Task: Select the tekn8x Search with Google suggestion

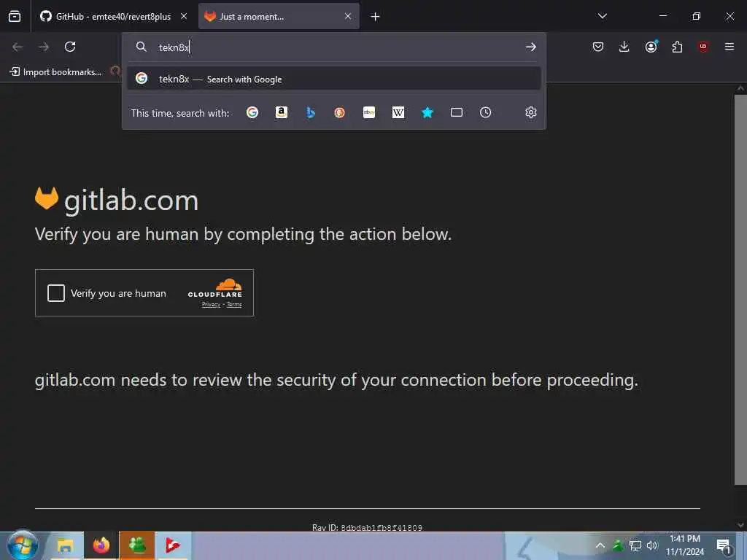Action: (334, 79)
